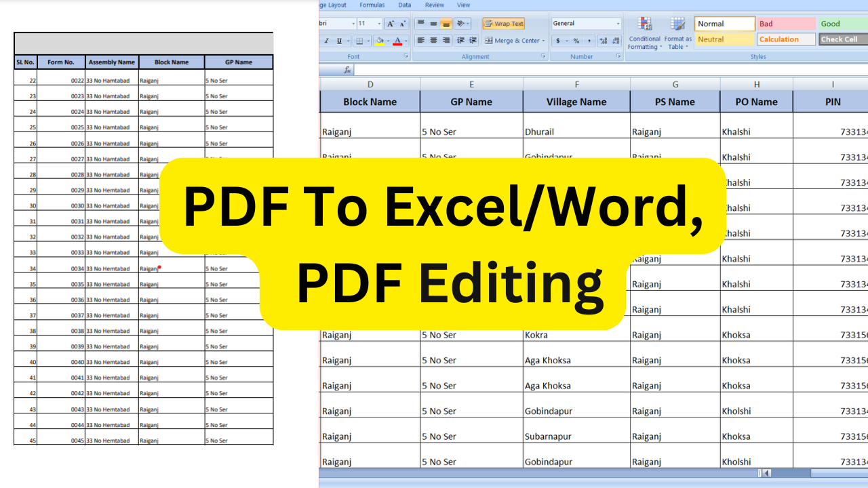Open the Review ribbon tab
868x488 pixels.
click(x=435, y=5)
